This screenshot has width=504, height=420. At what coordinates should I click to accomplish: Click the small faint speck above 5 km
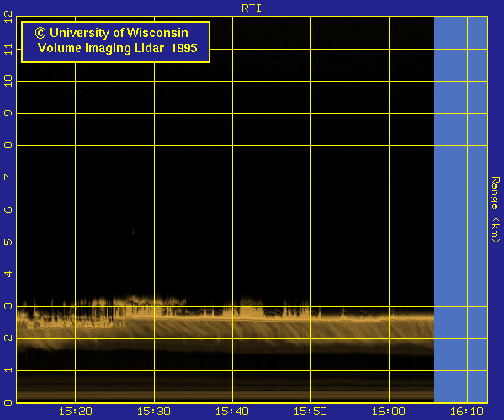click(x=133, y=231)
